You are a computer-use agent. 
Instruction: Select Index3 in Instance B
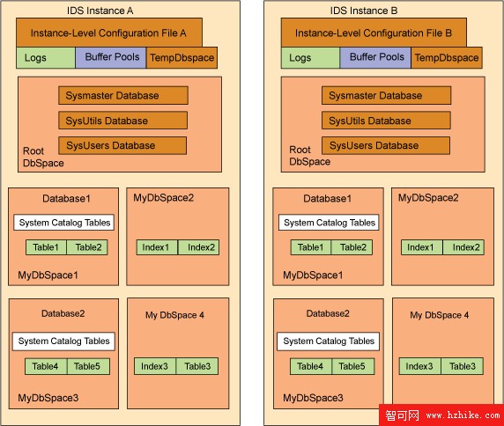(x=419, y=366)
